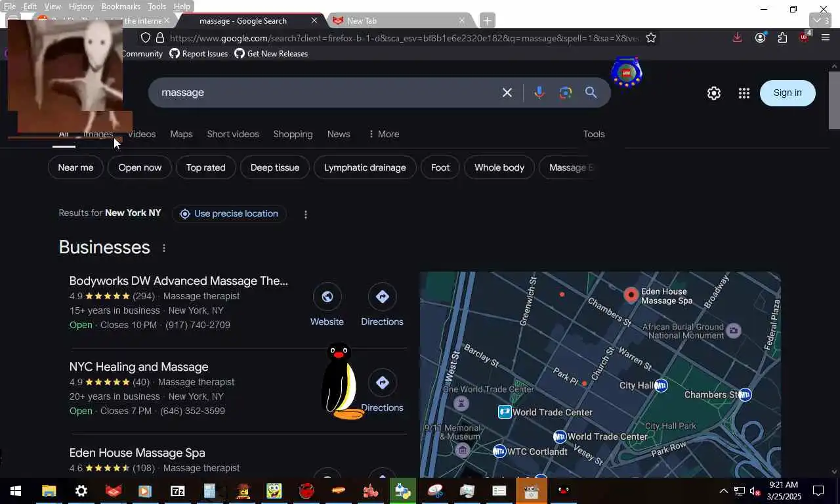Viewport: 840px width, 504px height.
Task: Open Windows Start menu
Action: [16, 491]
